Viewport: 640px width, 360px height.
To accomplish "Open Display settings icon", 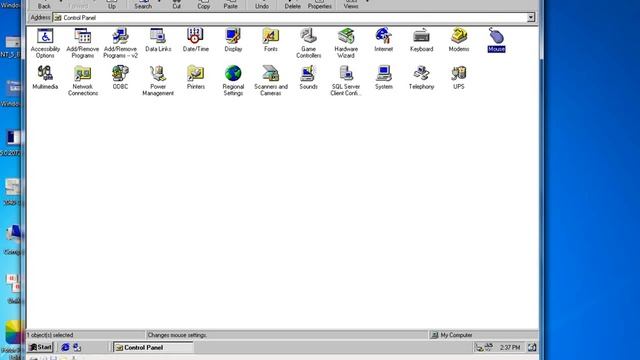I will pyautogui.click(x=233, y=40).
